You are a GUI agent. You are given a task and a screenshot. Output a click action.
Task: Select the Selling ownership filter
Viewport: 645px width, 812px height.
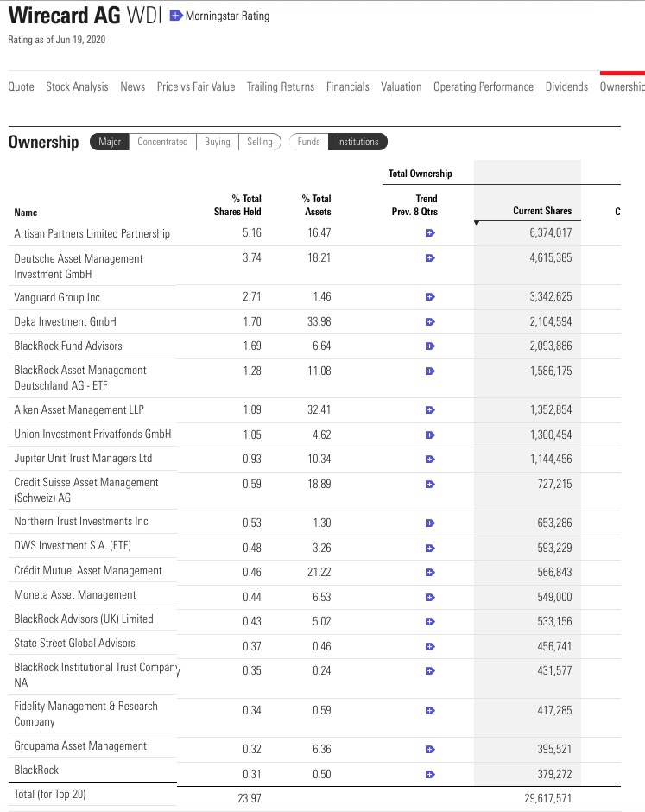pos(260,142)
